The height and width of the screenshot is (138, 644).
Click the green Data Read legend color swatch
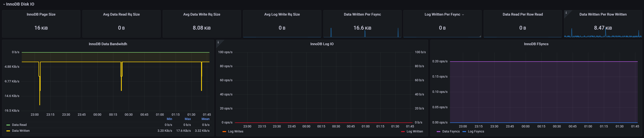pos(8,125)
